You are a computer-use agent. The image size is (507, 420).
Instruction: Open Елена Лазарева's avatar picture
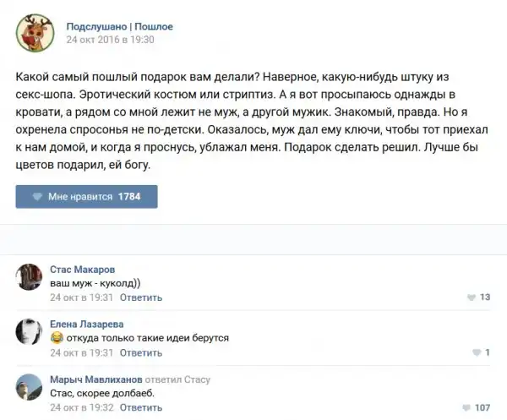click(30, 332)
